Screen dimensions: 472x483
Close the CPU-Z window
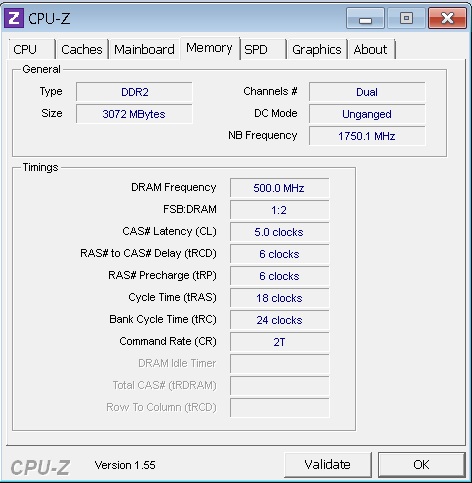pos(447,18)
